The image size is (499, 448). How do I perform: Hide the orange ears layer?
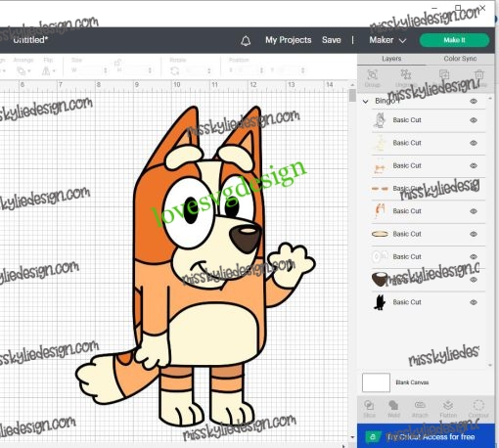(x=474, y=211)
